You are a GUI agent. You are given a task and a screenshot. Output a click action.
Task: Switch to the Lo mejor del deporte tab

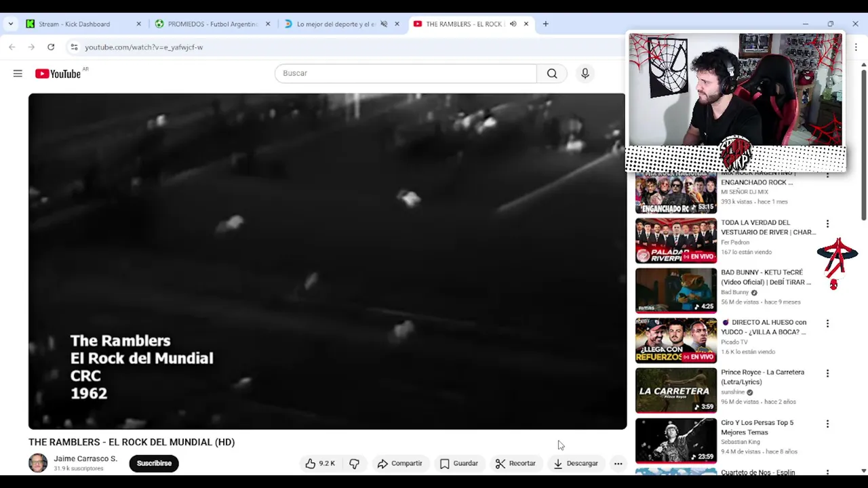tap(336, 24)
